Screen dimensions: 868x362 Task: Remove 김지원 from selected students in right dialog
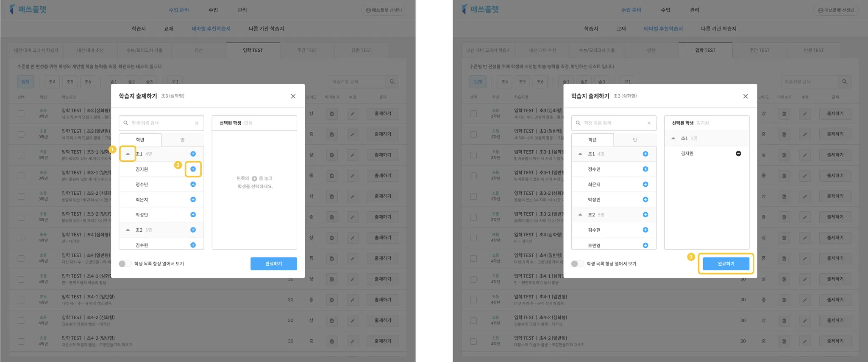(x=738, y=154)
